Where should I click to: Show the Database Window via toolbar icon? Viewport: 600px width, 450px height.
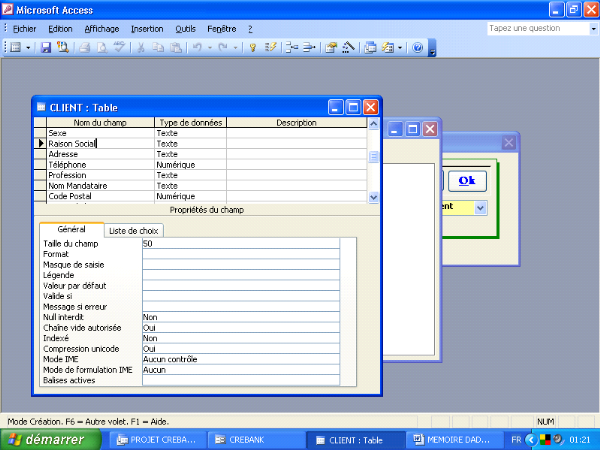[x=371, y=47]
